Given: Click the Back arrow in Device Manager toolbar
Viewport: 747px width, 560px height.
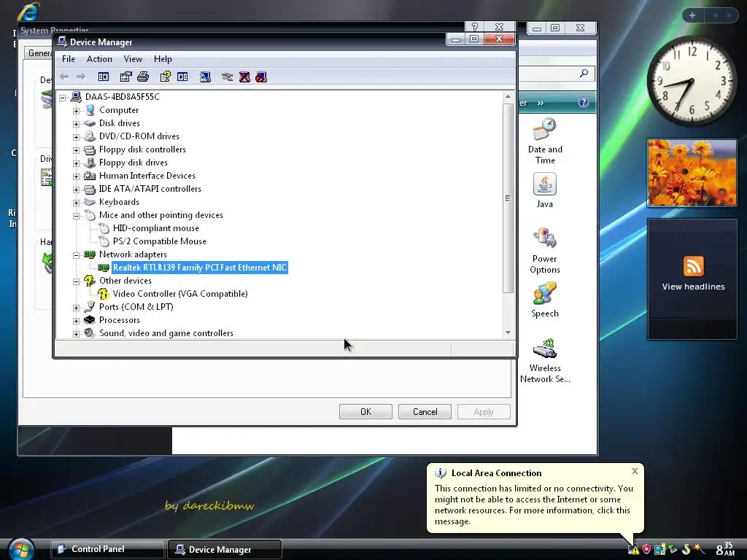Looking at the screenshot, I should (x=64, y=77).
